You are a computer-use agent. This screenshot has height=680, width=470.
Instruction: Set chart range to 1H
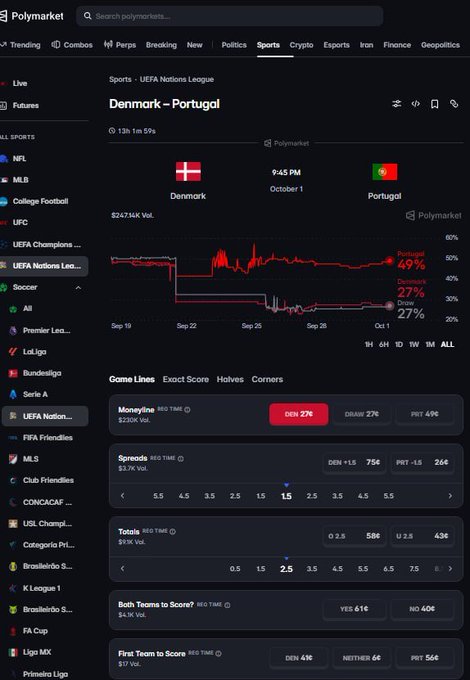pyautogui.click(x=369, y=344)
